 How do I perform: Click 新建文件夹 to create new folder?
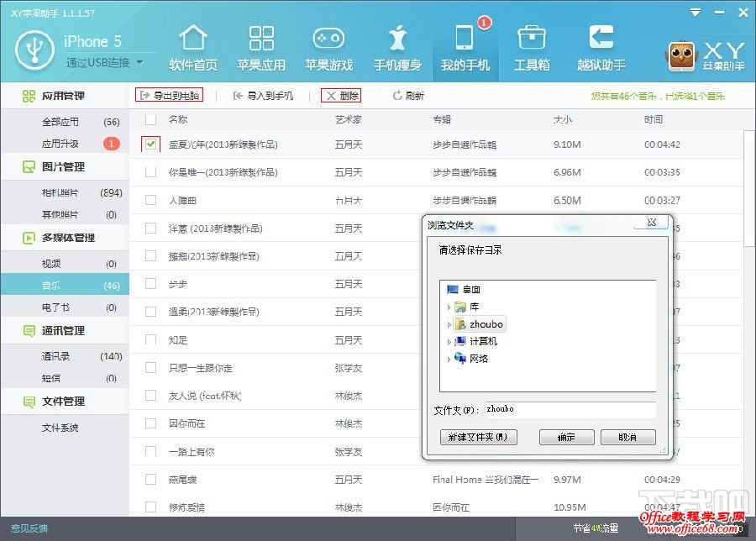479,437
